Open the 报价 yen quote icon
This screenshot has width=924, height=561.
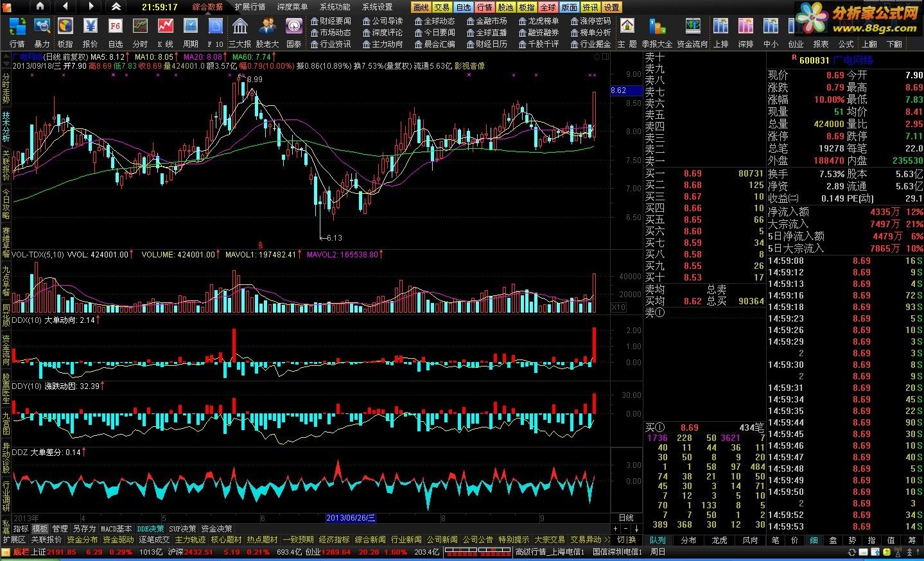(91, 33)
